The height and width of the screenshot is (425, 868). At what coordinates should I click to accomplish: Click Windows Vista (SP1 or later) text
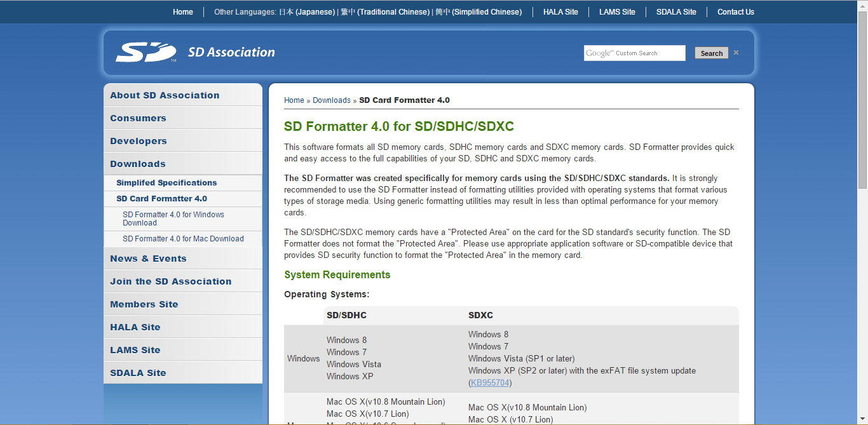point(522,358)
